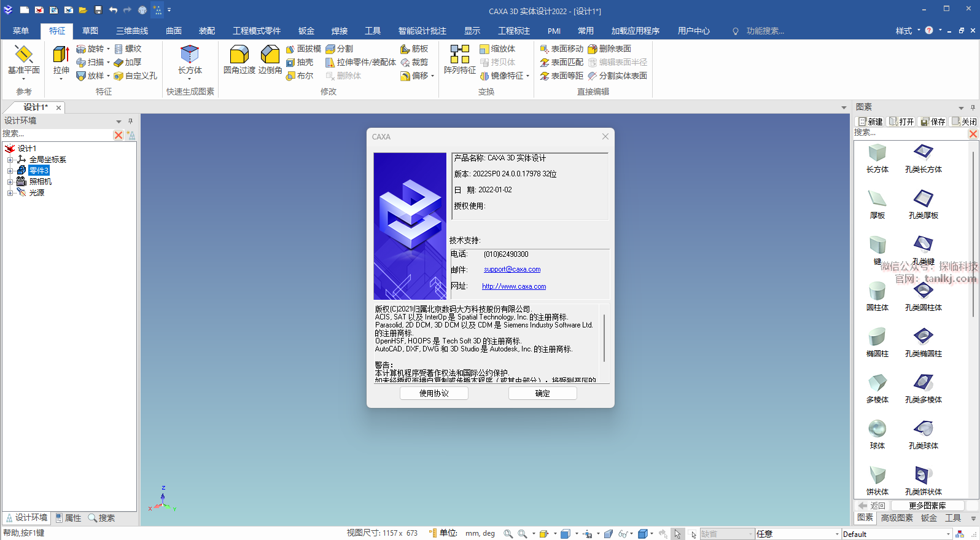Click the 确定 button in CAXA dialog
Image resolution: width=980 pixels, height=540 pixels.
[542, 393]
